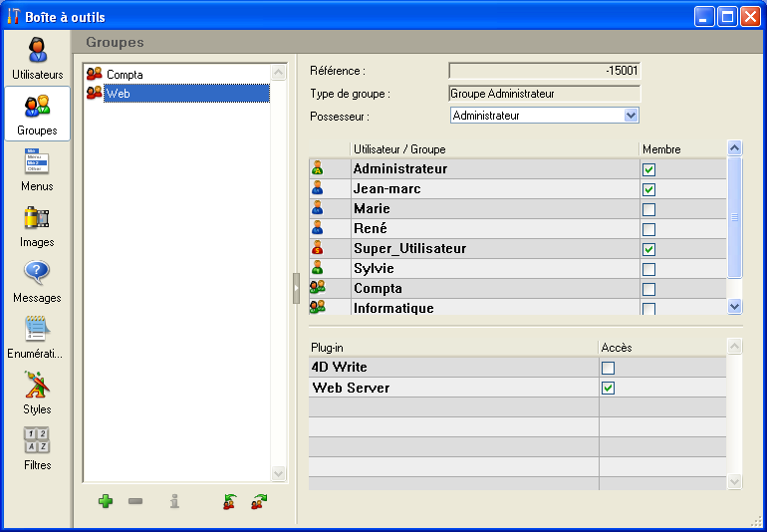Enable 4D Write plug-in access
Image resolution: width=767 pixels, height=532 pixels.
(609, 368)
